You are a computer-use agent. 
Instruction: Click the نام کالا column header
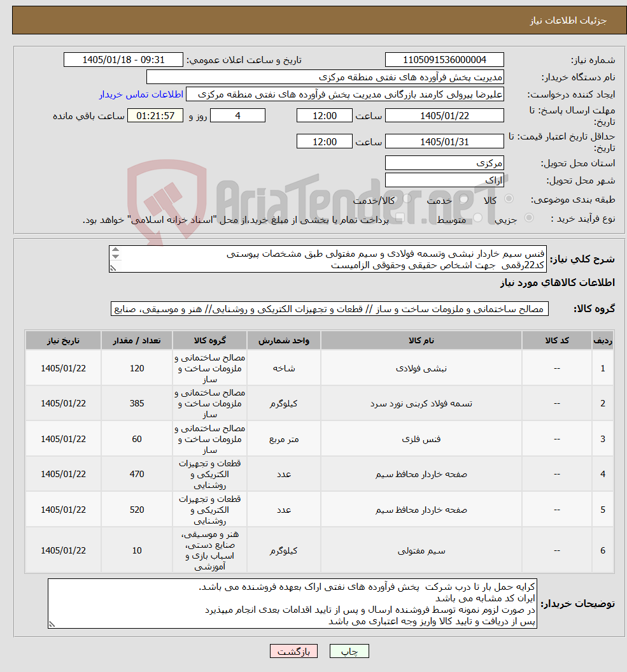[421, 340]
